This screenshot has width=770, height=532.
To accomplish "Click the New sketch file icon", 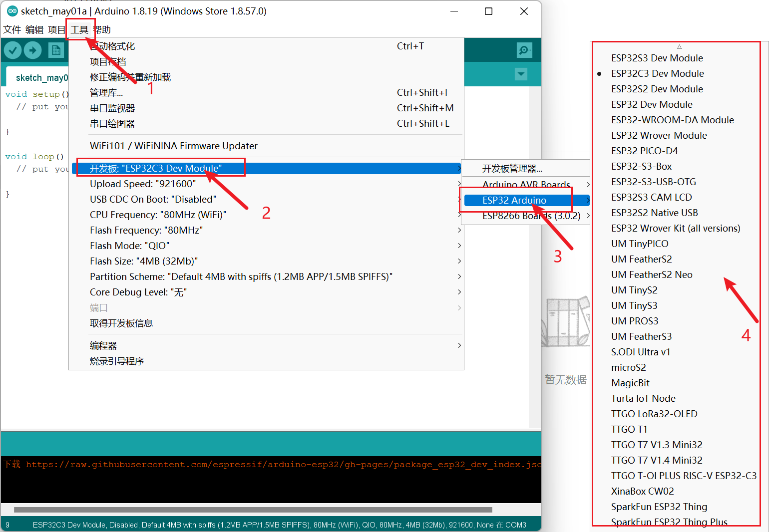I will click(56, 50).
